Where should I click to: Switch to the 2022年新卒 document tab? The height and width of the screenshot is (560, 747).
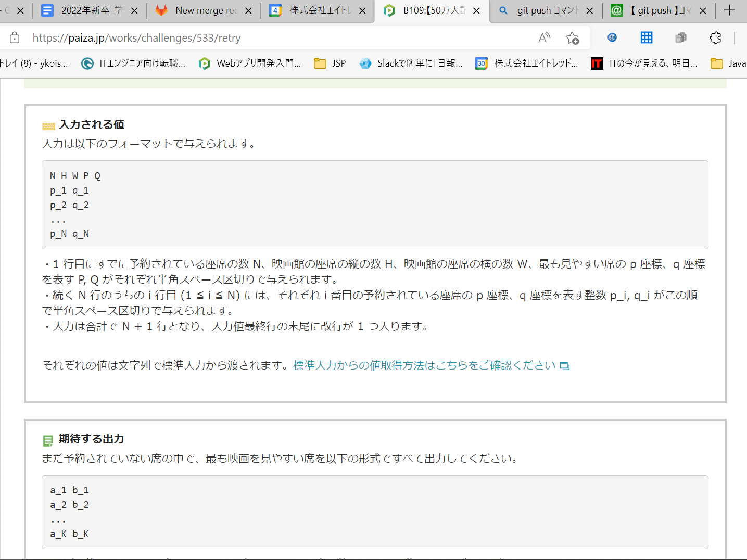(x=88, y=10)
